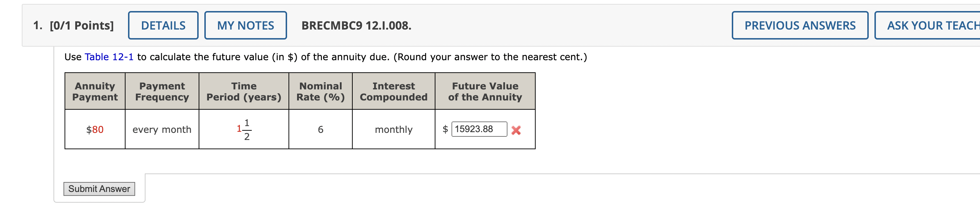The image size is (980, 208).
Task: Select the nominal rate value 6
Action: pyautogui.click(x=320, y=130)
